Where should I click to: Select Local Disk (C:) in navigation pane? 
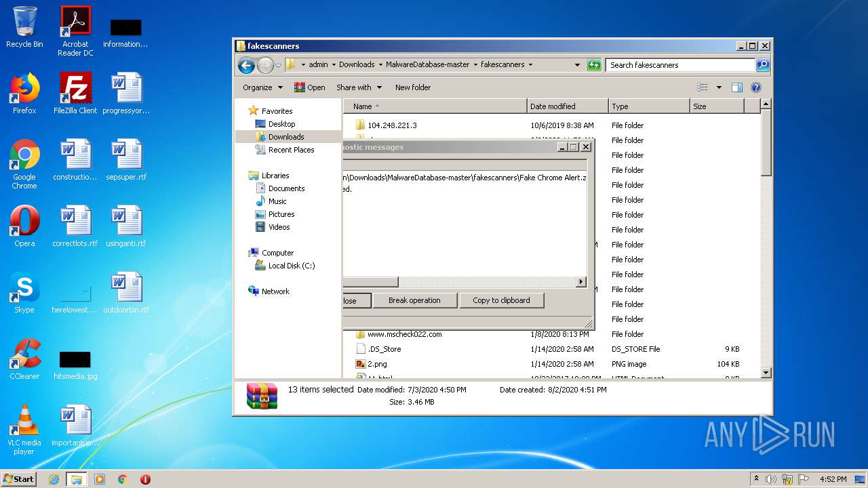point(292,266)
